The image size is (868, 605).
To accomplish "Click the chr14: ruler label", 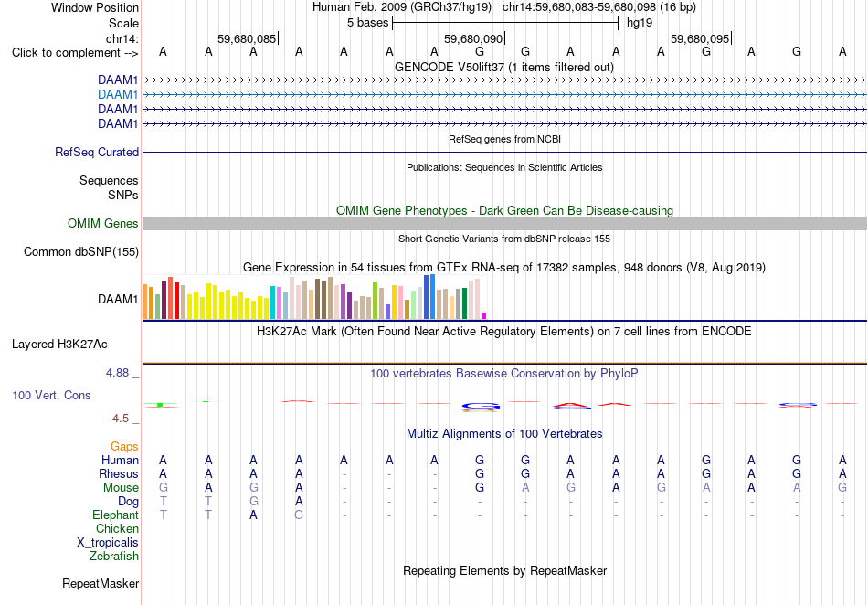I will click(122, 38).
